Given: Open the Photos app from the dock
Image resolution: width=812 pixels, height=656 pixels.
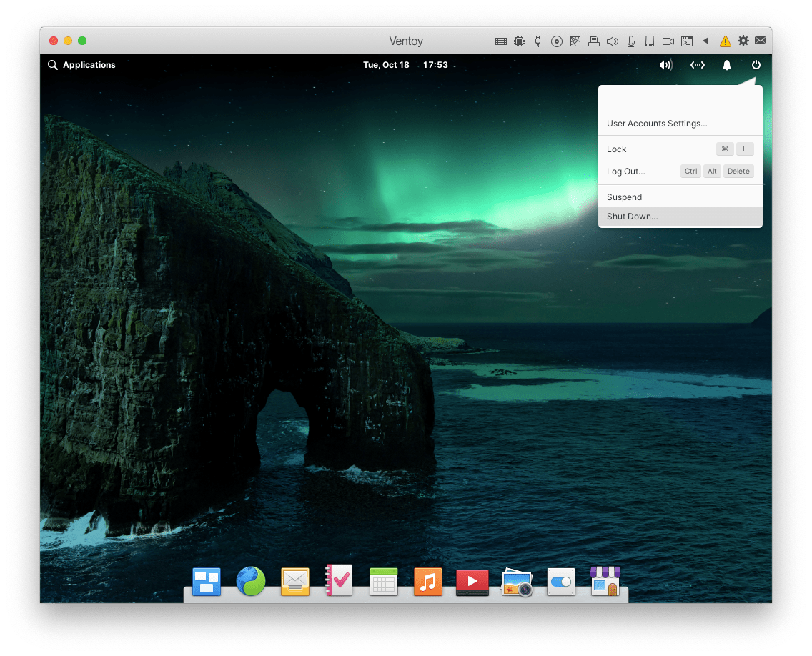Looking at the screenshot, I should pos(516,582).
